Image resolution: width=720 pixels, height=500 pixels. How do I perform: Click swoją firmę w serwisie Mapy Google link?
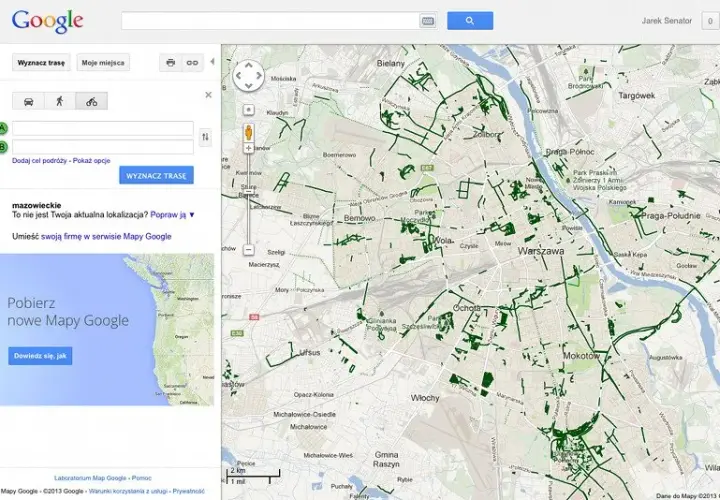pos(106,236)
